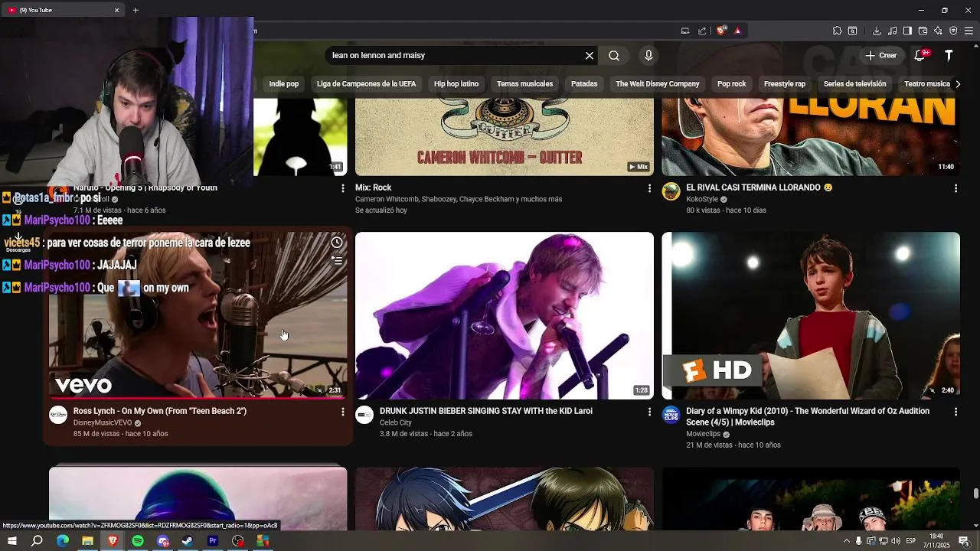Start voice search with the microphone icon
This screenshot has width=980, height=551.
pos(648,56)
